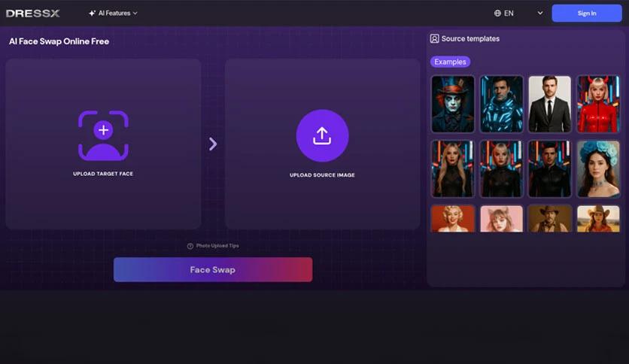Click the arrow between the upload panels

(213, 144)
